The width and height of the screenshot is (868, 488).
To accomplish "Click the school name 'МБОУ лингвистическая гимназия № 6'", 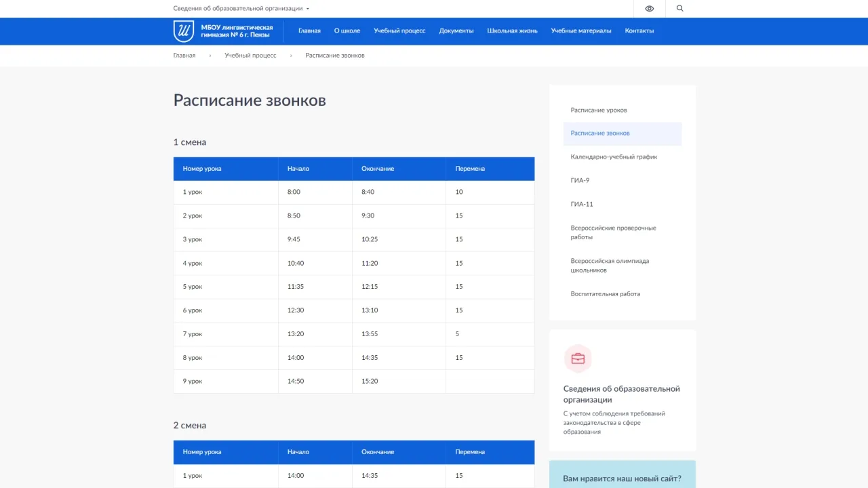I will (237, 31).
